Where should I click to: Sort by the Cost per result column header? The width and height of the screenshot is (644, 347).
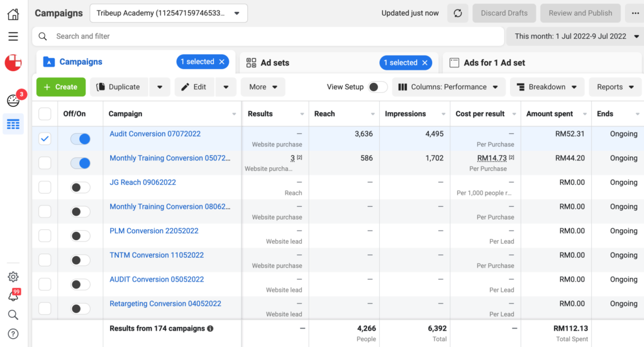(x=480, y=114)
